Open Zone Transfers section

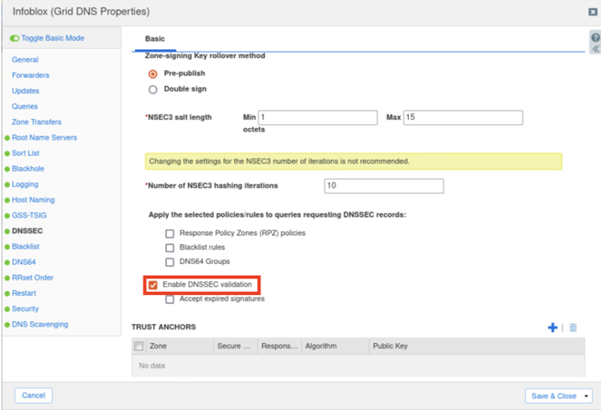point(36,122)
